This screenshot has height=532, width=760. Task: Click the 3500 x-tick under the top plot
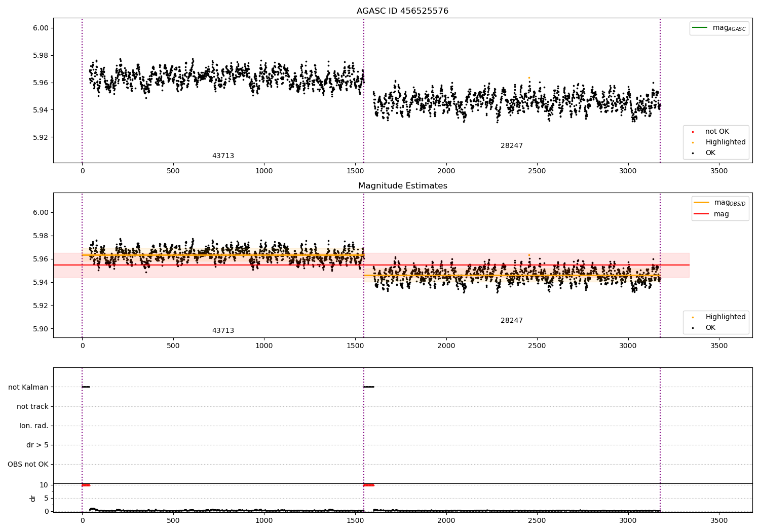coord(719,171)
